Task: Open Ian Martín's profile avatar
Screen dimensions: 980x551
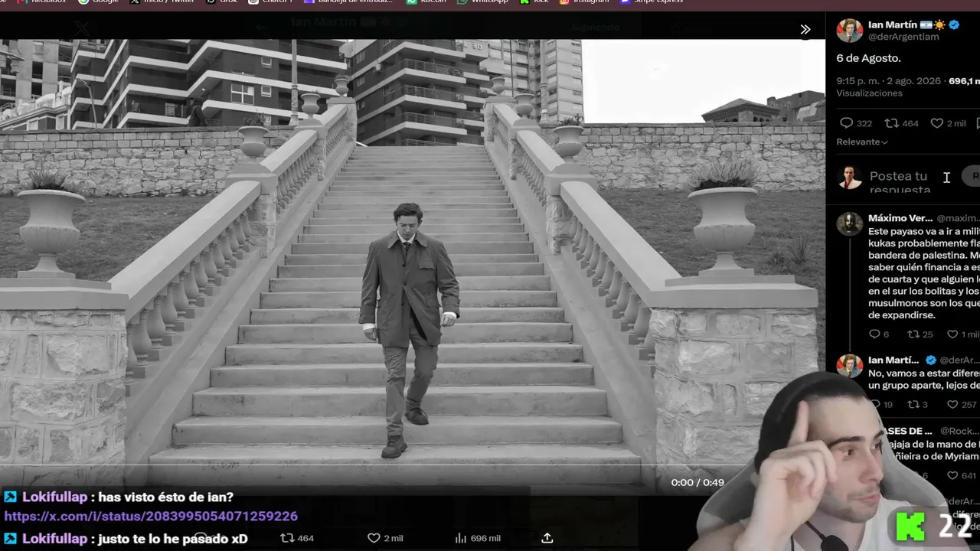Action: coord(849,30)
